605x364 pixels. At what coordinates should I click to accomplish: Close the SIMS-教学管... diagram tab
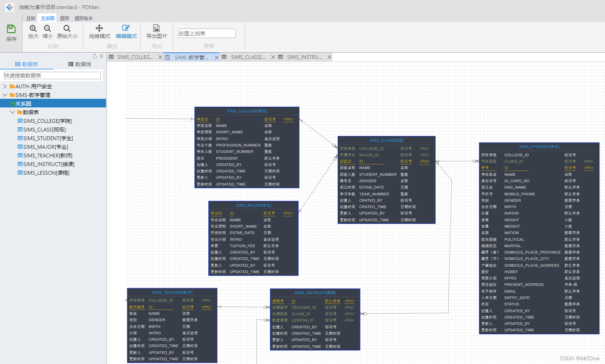(217, 57)
